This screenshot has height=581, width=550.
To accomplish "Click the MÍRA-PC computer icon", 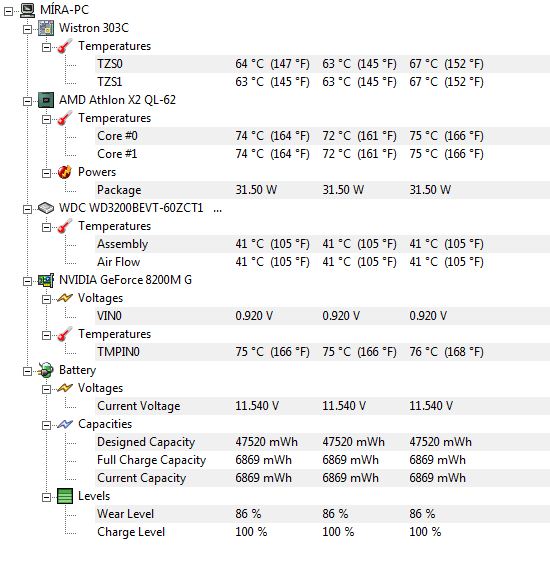I will tap(27, 10).
